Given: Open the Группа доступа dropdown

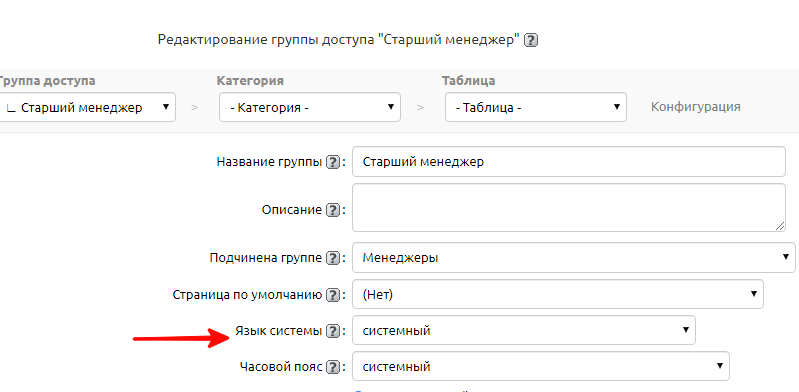Looking at the screenshot, I should 87,107.
